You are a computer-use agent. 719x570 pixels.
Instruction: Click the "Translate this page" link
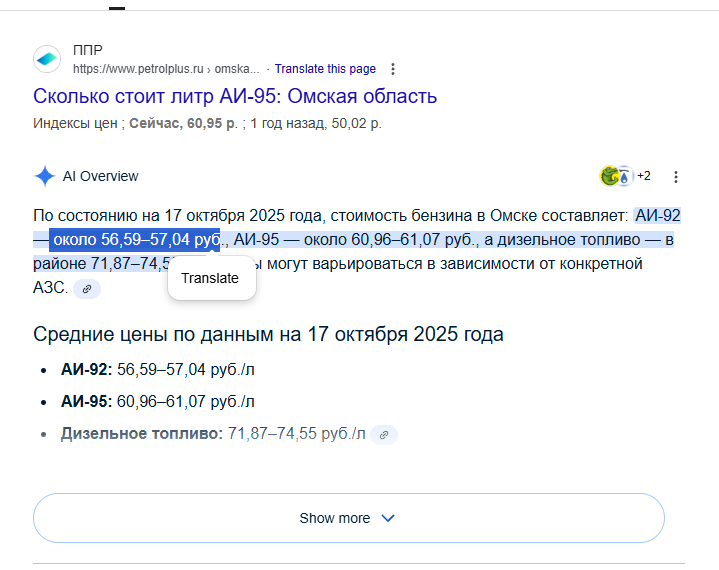pyautogui.click(x=325, y=69)
